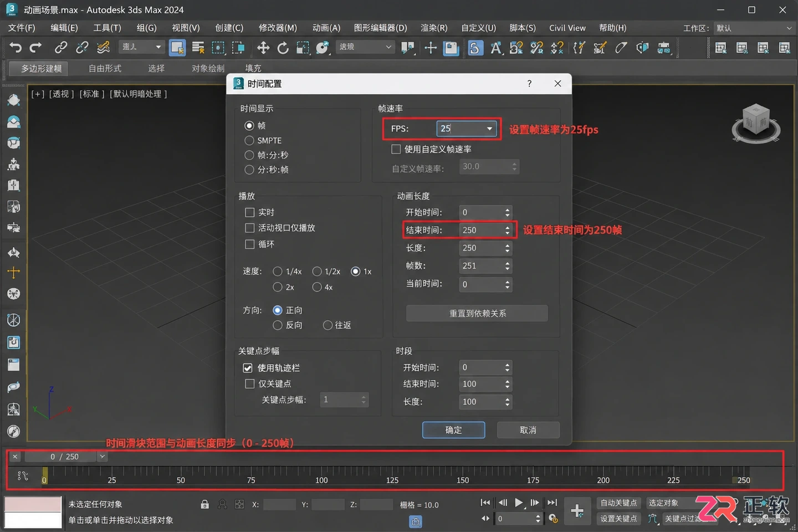The width and height of the screenshot is (798, 532).
Task: Select the Scale tool
Action: click(303, 48)
